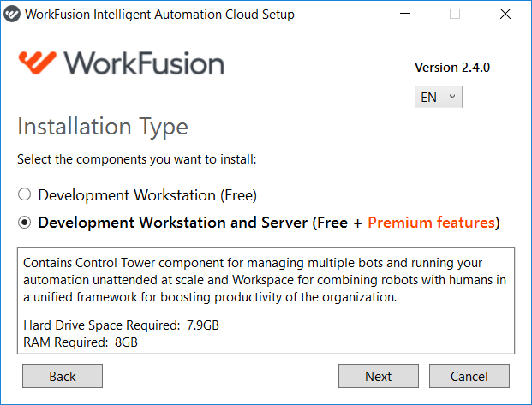Select Development Workstation (Free) radio button
This screenshot has height=405, width=532.
[25, 194]
